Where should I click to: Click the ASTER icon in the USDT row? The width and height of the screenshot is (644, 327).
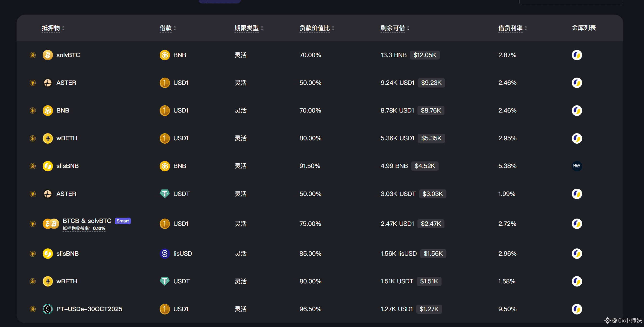pos(47,194)
